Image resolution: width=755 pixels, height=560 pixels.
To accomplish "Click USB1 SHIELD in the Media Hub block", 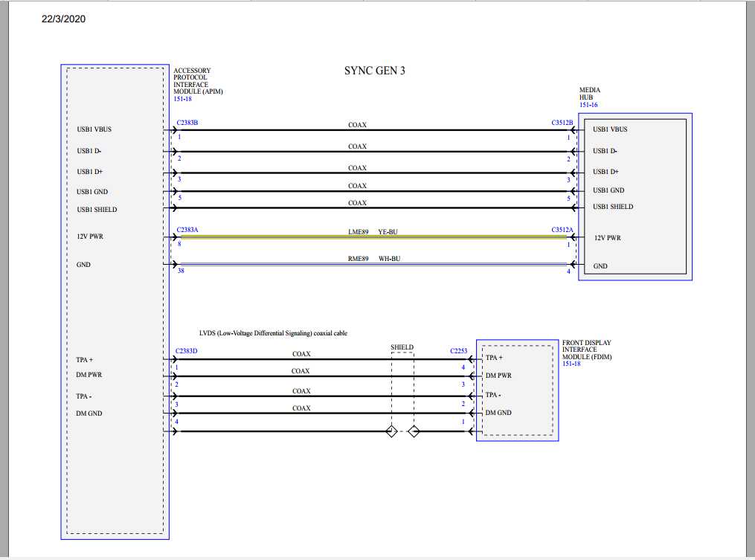I will pyautogui.click(x=613, y=207).
